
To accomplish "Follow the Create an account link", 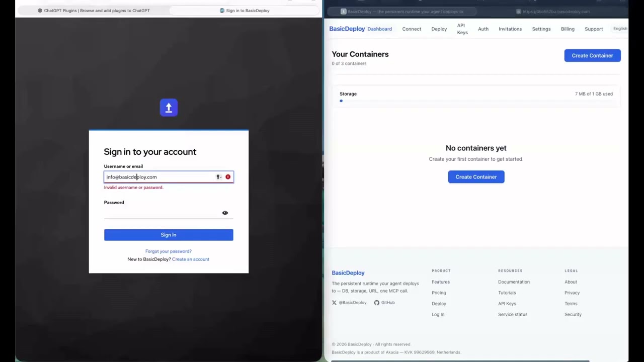I will tap(191, 259).
